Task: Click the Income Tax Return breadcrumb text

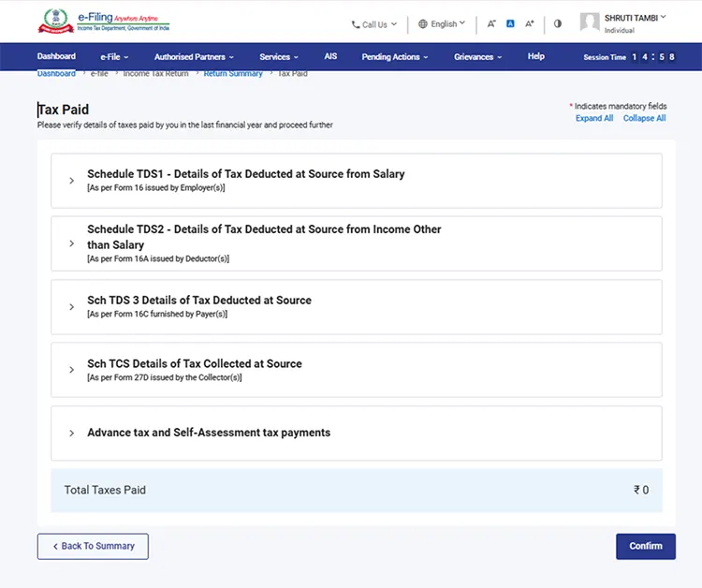Action: [155, 73]
